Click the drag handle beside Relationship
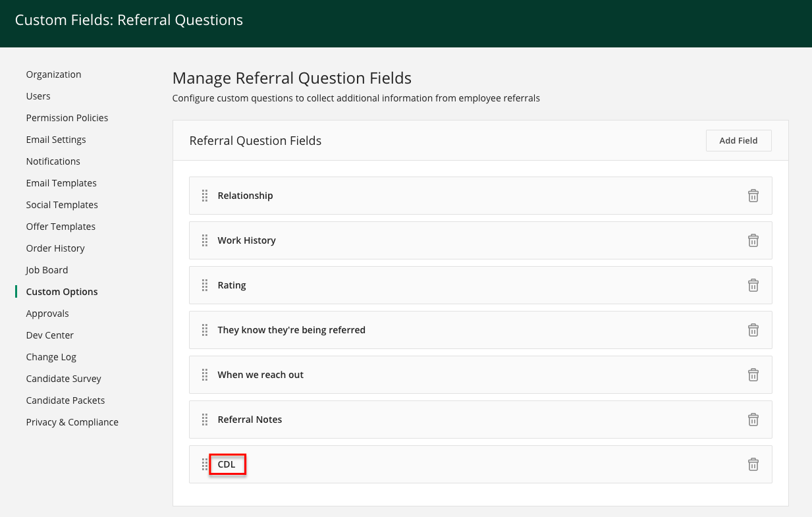The image size is (812, 517). [x=205, y=196]
